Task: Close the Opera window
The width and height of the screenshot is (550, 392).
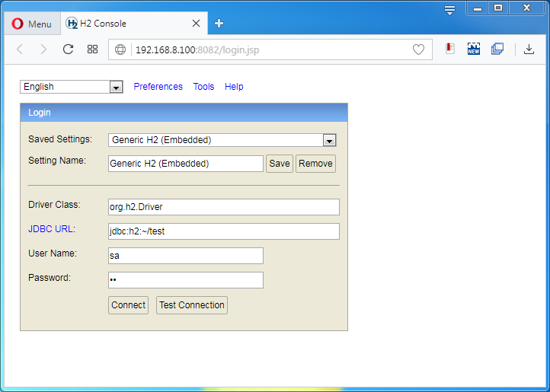Action: 526,8
